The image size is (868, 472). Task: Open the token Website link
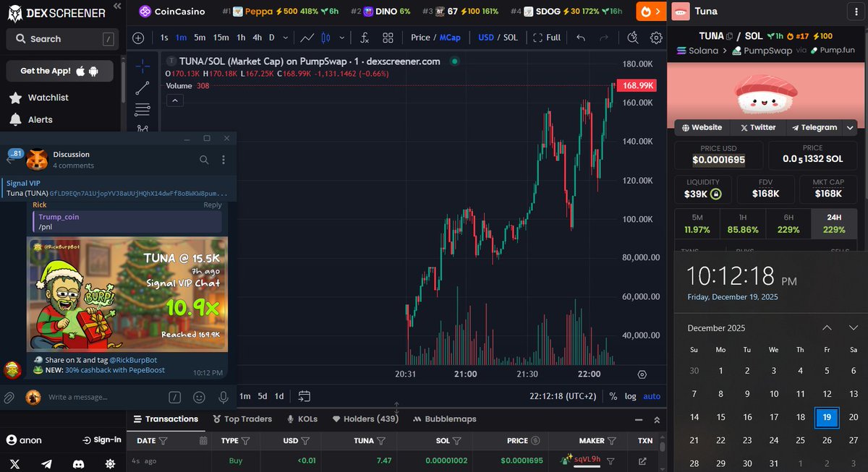[x=702, y=127]
